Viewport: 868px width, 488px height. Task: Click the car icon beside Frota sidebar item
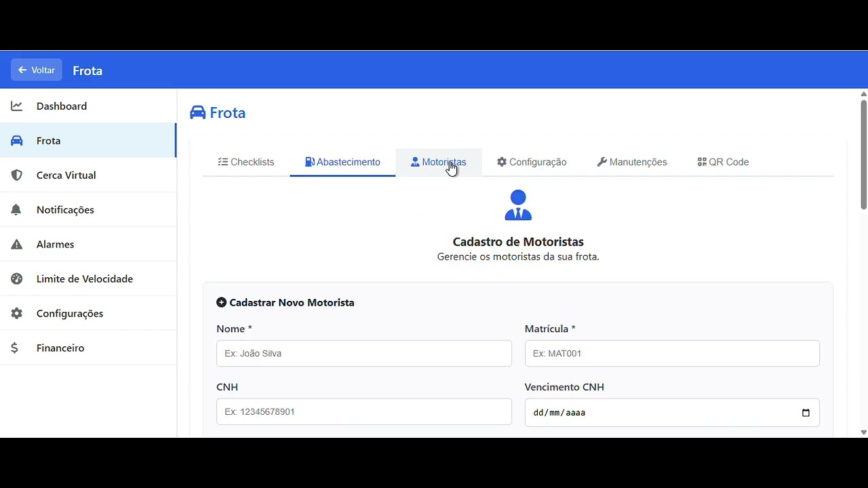17,140
